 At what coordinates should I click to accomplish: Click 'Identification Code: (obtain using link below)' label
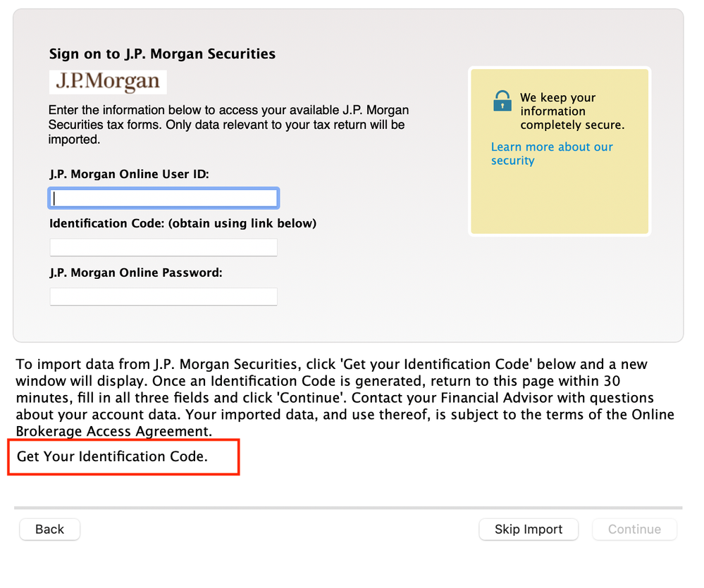click(x=183, y=223)
